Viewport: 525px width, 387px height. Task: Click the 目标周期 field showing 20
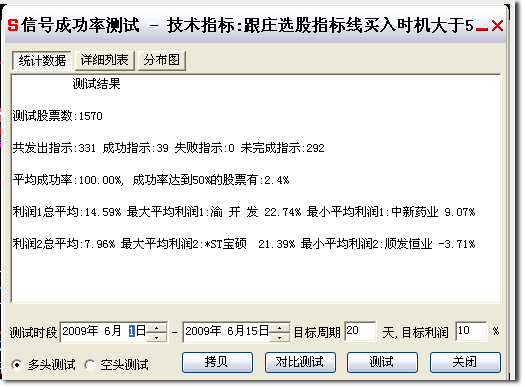click(x=360, y=331)
